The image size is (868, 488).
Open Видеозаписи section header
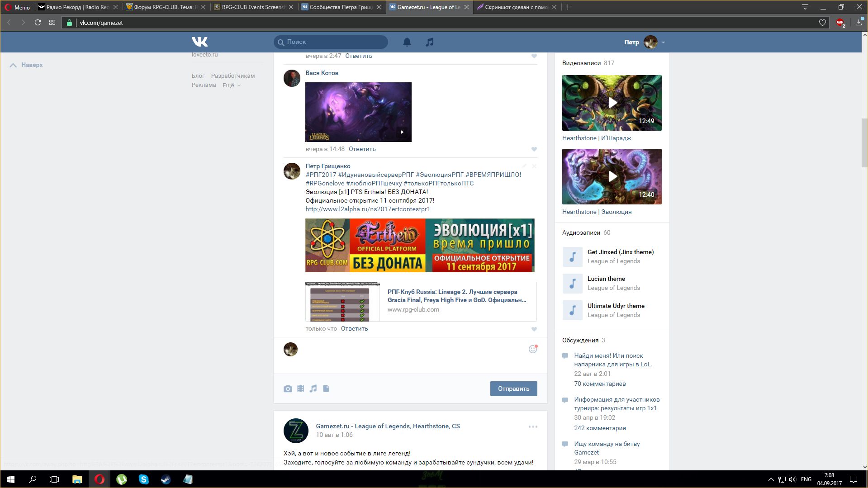pyautogui.click(x=581, y=63)
